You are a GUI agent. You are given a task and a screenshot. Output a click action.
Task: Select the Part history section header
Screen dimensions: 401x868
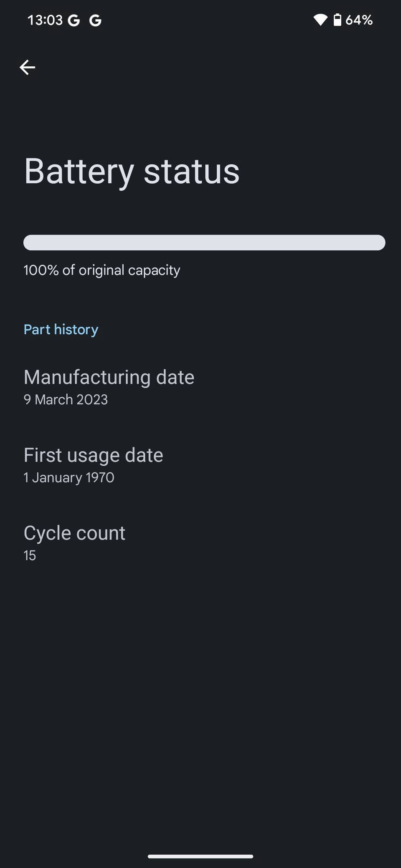tap(61, 329)
